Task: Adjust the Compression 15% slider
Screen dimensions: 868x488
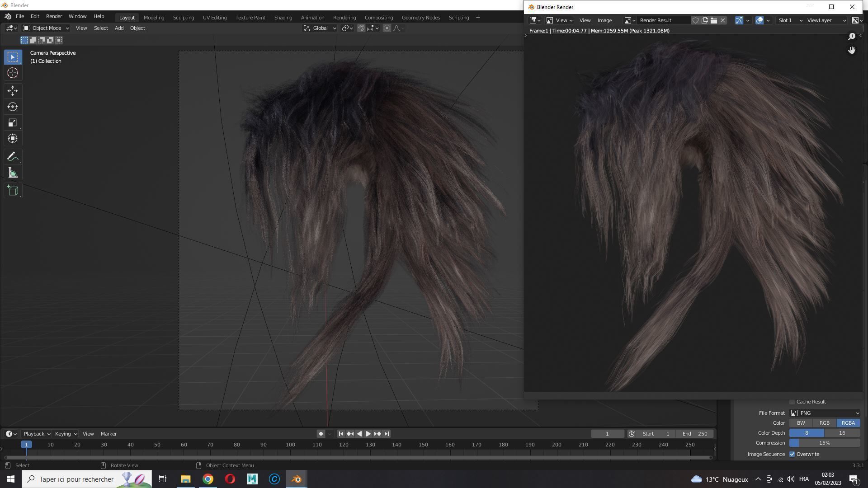Action: pos(825,443)
